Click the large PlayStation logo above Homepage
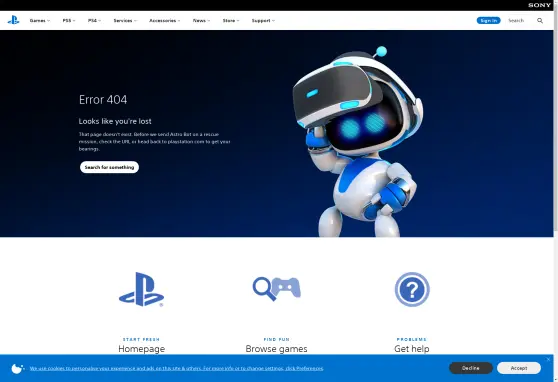The width and height of the screenshot is (558, 382). click(141, 289)
